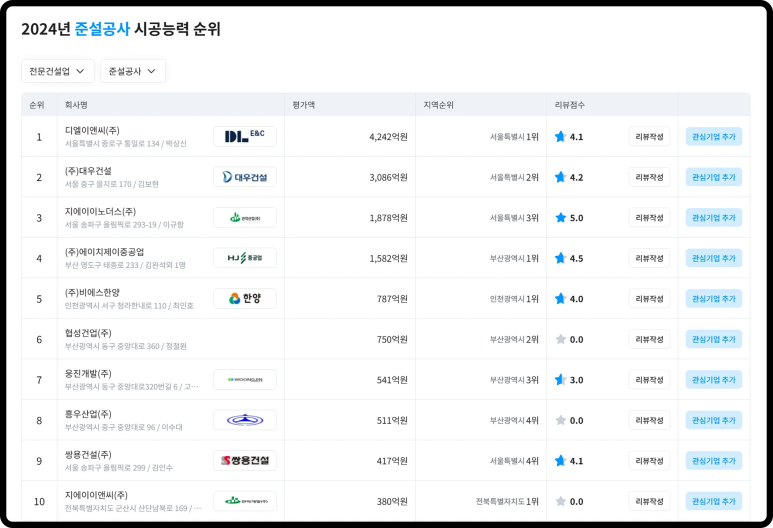Open the 전문건설업 dropdown
773x528 pixels.
tap(57, 71)
